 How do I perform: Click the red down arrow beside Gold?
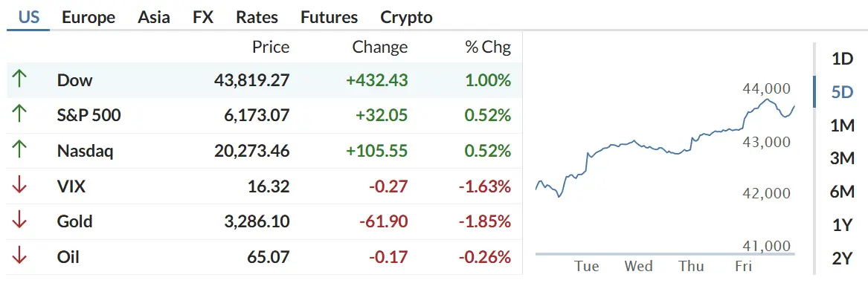click(19, 221)
